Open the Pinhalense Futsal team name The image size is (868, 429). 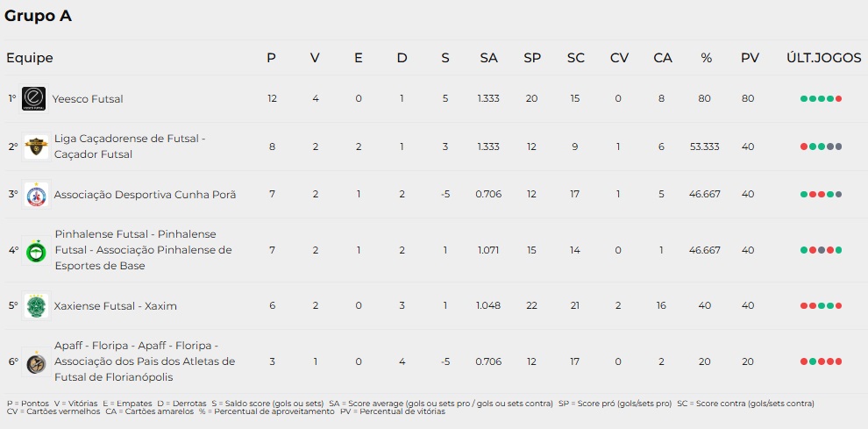click(x=144, y=250)
